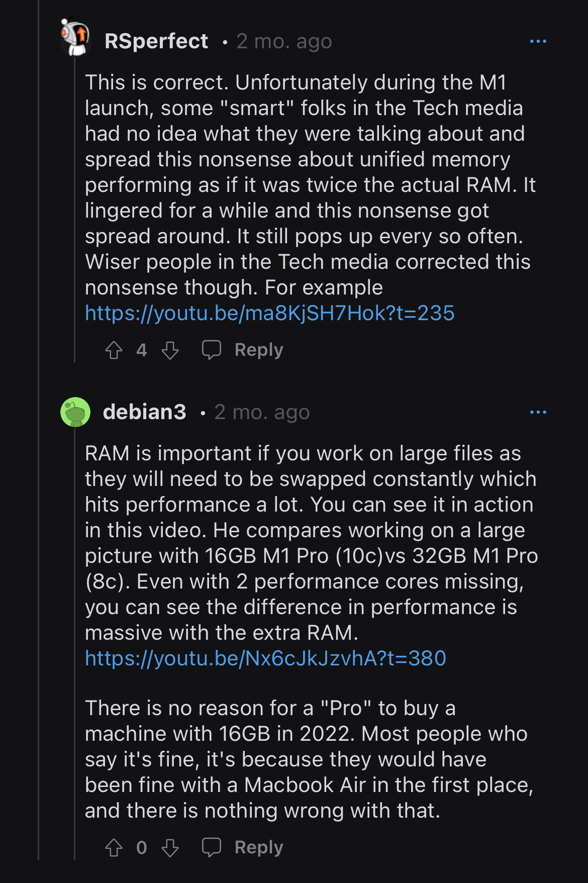Click speech bubble icon under RSperfect's comment
The image size is (588, 883).
[212, 350]
